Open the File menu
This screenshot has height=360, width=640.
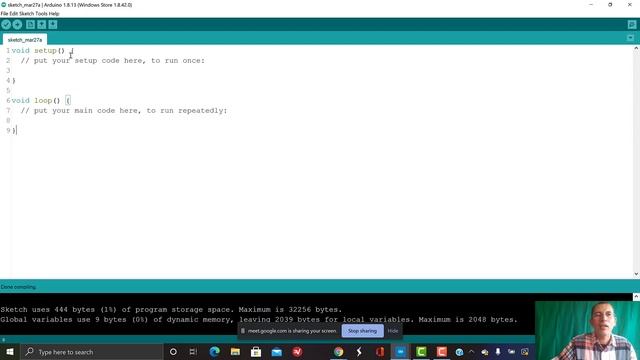click(4, 13)
